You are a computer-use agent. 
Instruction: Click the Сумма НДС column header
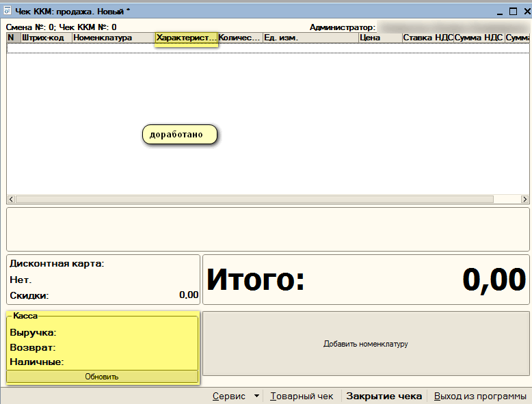[x=479, y=38]
